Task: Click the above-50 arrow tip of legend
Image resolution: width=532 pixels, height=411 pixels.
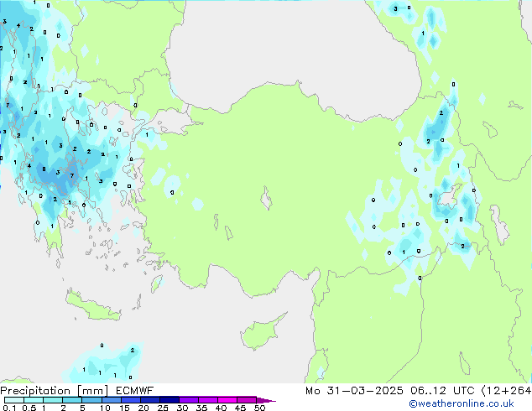Action: [266, 400]
